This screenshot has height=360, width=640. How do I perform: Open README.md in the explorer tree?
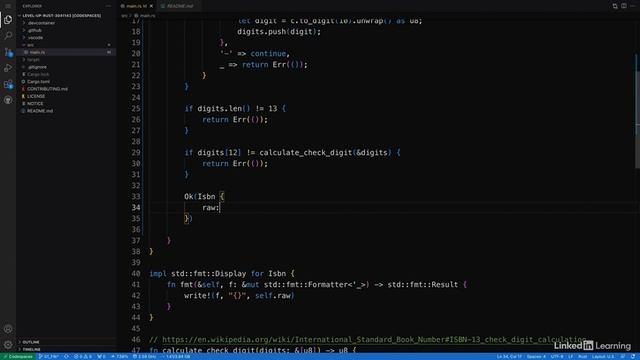[x=40, y=111]
